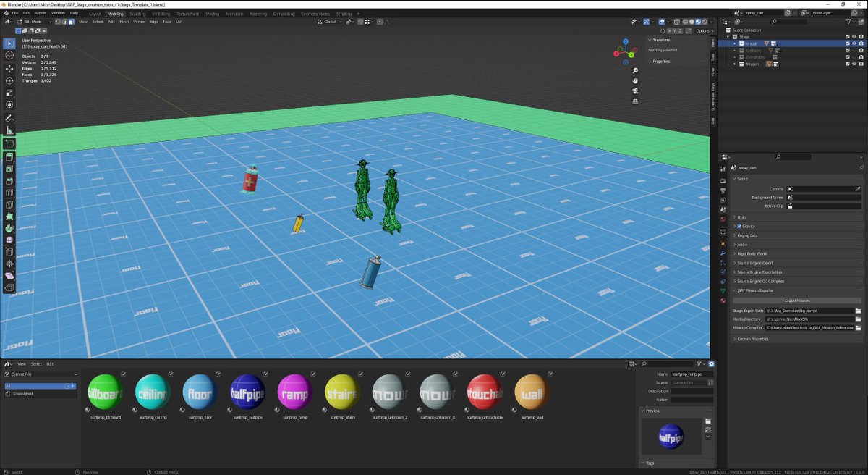Viewport: 868px width, 475px height.
Task: Expand the Mission collection in the outliner
Action: [735, 64]
